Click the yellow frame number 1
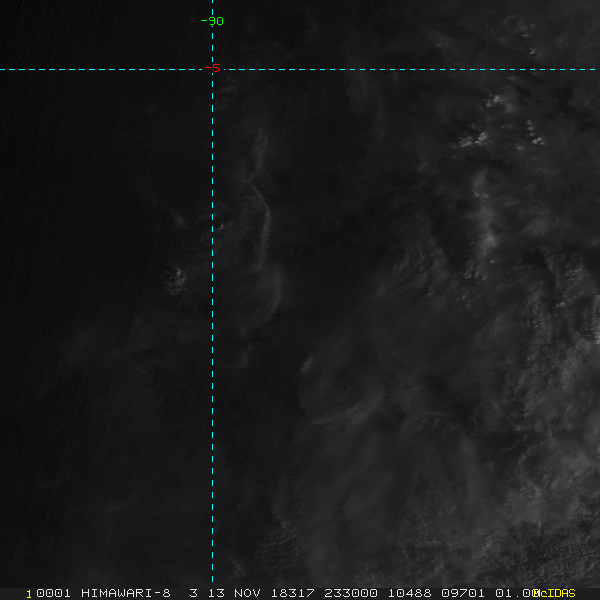 pyautogui.click(x=29, y=594)
